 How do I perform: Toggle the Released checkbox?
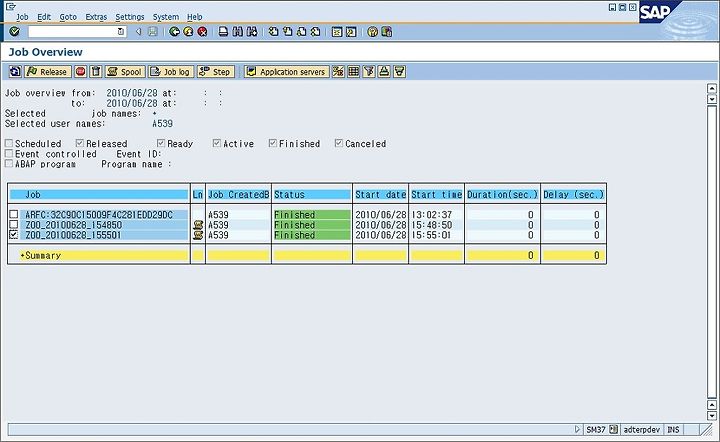tap(79, 143)
